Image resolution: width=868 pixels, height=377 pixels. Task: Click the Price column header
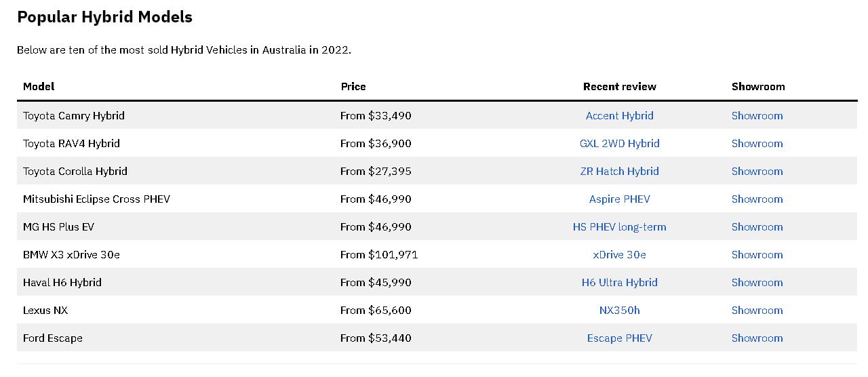coord(353,86)
